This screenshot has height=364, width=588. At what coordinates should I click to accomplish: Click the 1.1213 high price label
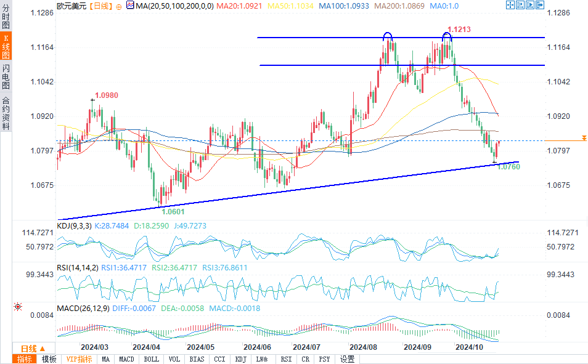click(x=459, y=29)
